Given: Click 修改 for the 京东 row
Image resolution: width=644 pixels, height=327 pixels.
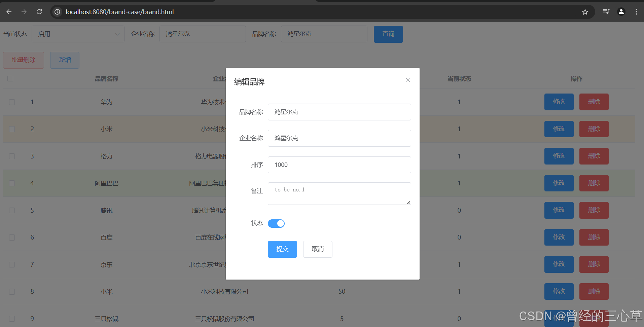Looking at the screenshot, I should [559, 264].
